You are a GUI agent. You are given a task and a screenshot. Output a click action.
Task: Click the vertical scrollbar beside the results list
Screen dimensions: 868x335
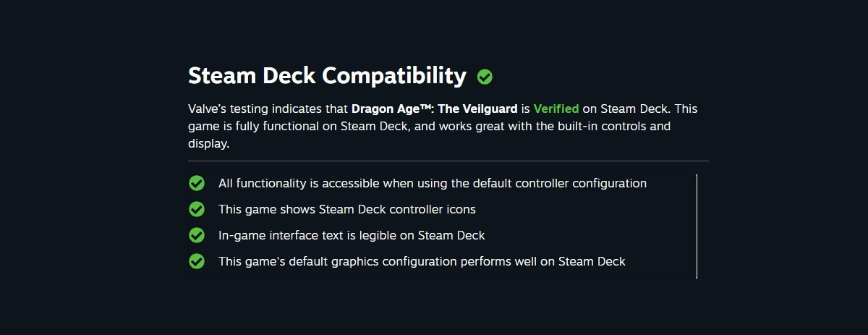tap(697, 226)
